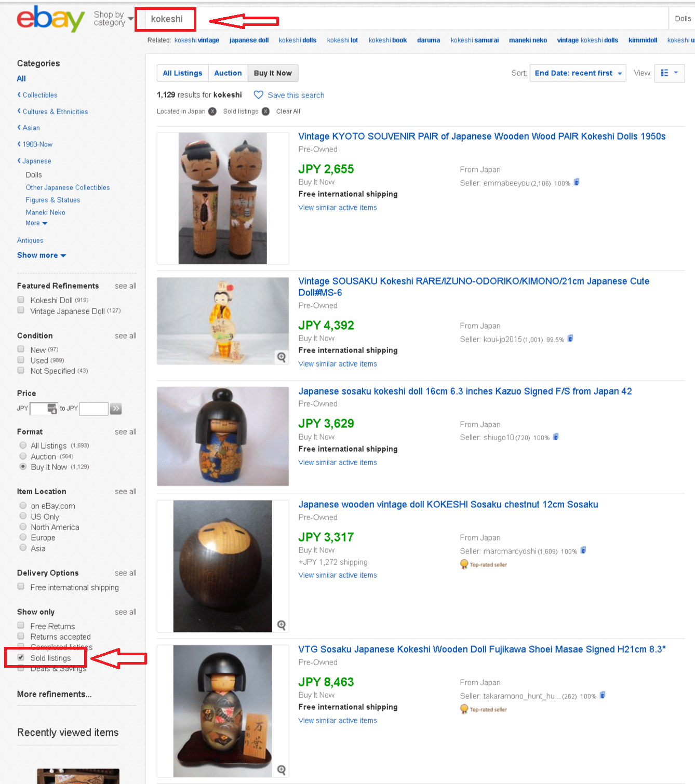Screen dimensions: 695x784
Task: Select the Auction format radio button
Action: tap(23, 456)
